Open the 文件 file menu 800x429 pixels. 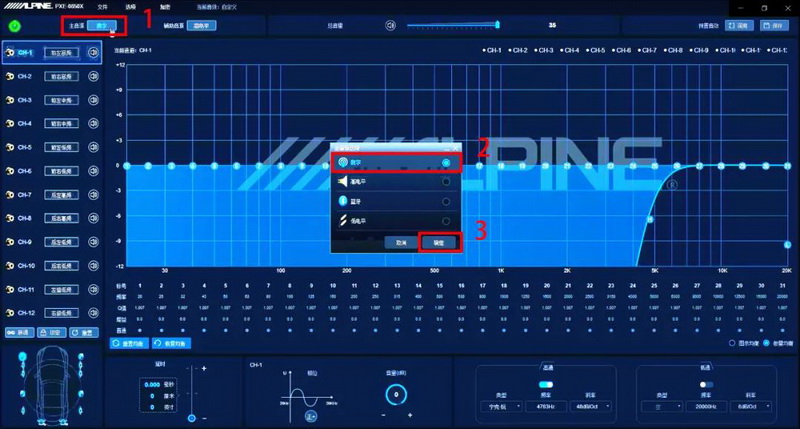pos(103,7)
